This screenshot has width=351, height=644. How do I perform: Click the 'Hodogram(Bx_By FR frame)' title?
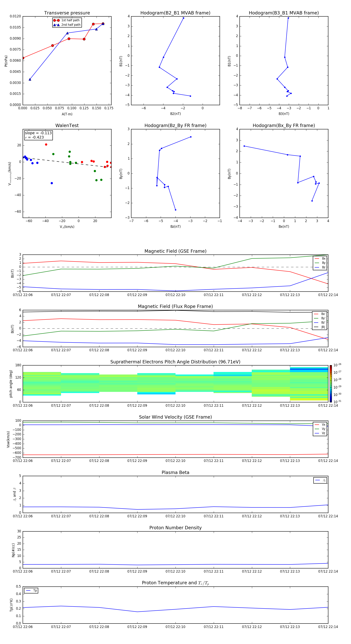(284, 125)
